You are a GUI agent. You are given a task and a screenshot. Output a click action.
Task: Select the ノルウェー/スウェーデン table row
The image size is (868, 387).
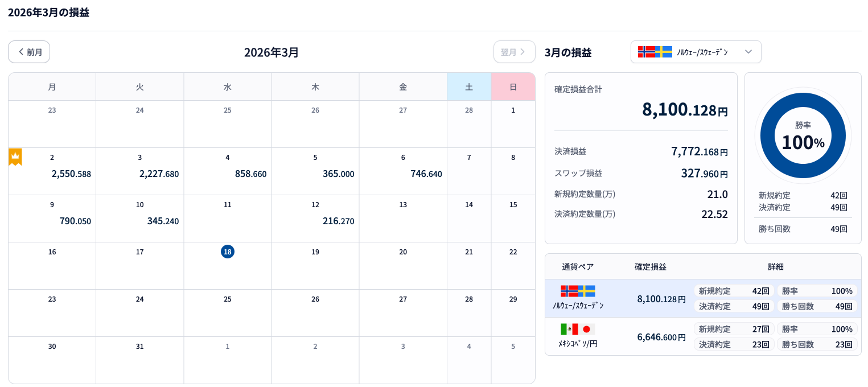tap(702, 298)
